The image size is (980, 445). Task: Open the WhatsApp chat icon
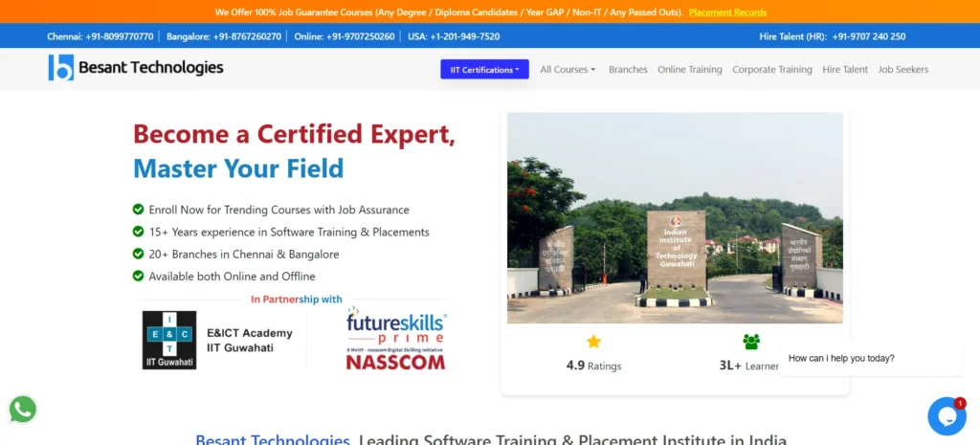(x=23, y=410)
